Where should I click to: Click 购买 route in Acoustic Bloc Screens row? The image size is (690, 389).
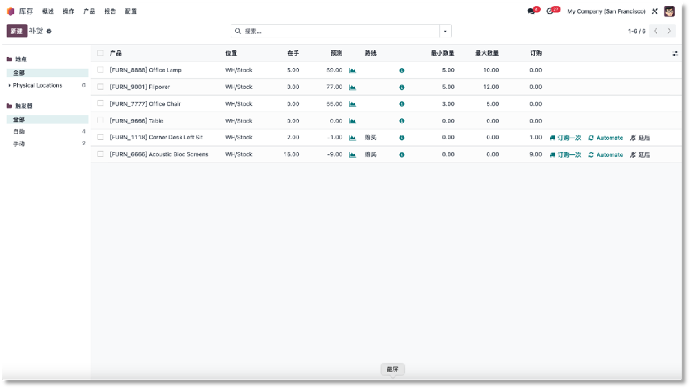click(x=371, y=154)
